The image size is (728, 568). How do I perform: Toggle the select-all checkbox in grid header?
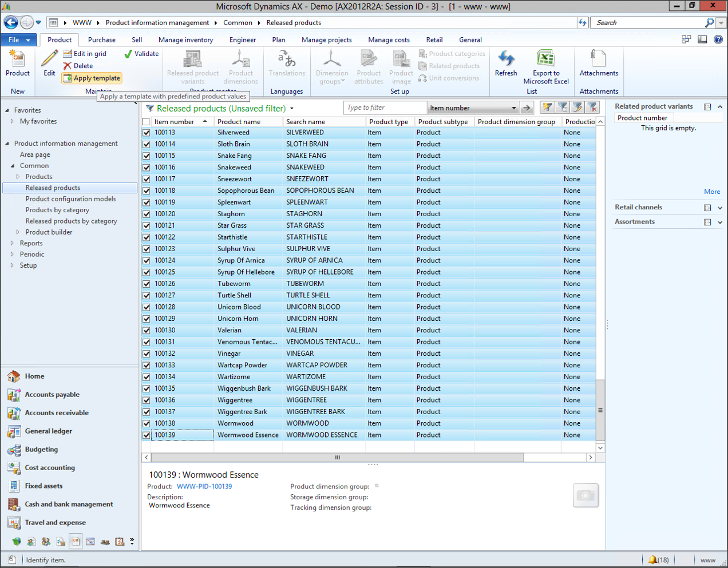[147, 122]
